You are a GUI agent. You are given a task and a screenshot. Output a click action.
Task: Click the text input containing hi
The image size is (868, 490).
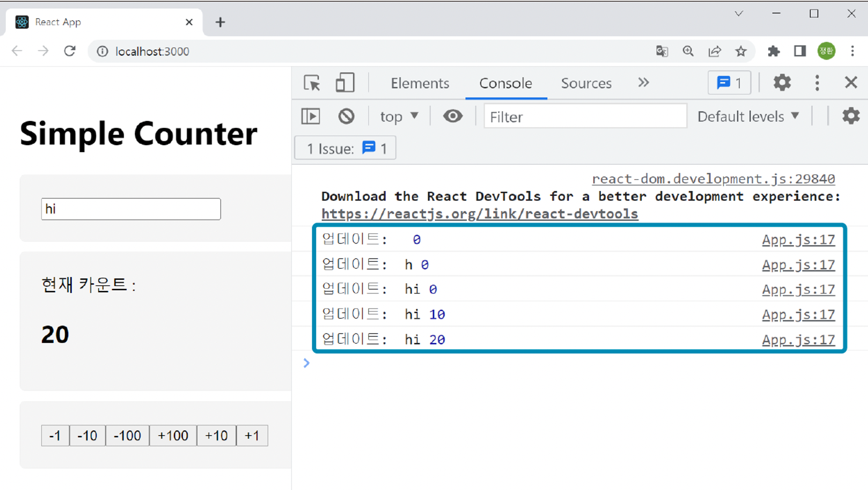pyautogui.click(x=131, y=209)
